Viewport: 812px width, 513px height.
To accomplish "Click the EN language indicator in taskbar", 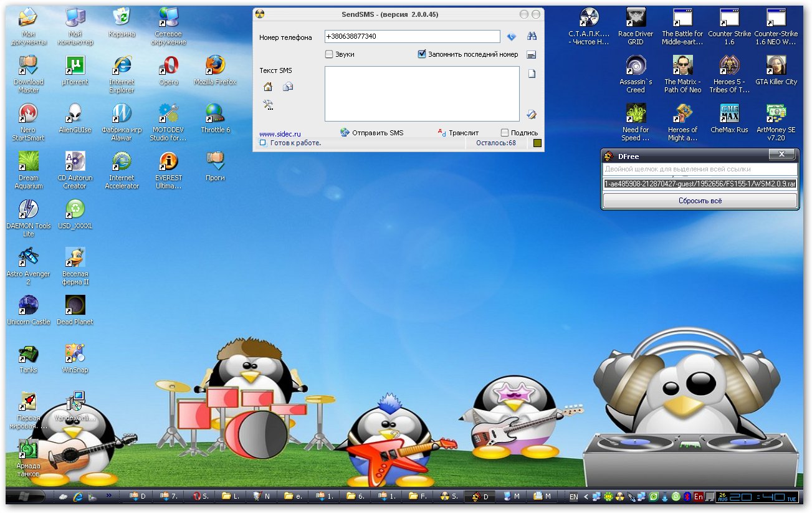I will 573,497.
